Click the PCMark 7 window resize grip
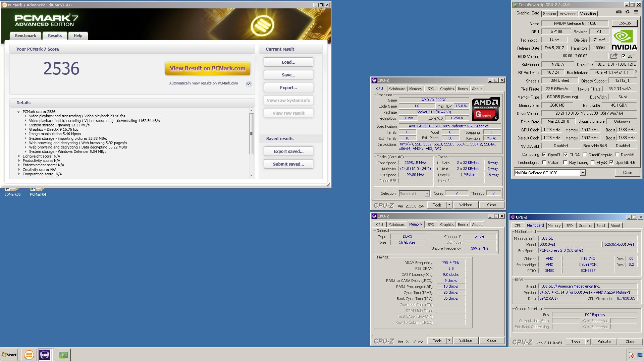Screen dimensions: 644x362 [328, 185]
